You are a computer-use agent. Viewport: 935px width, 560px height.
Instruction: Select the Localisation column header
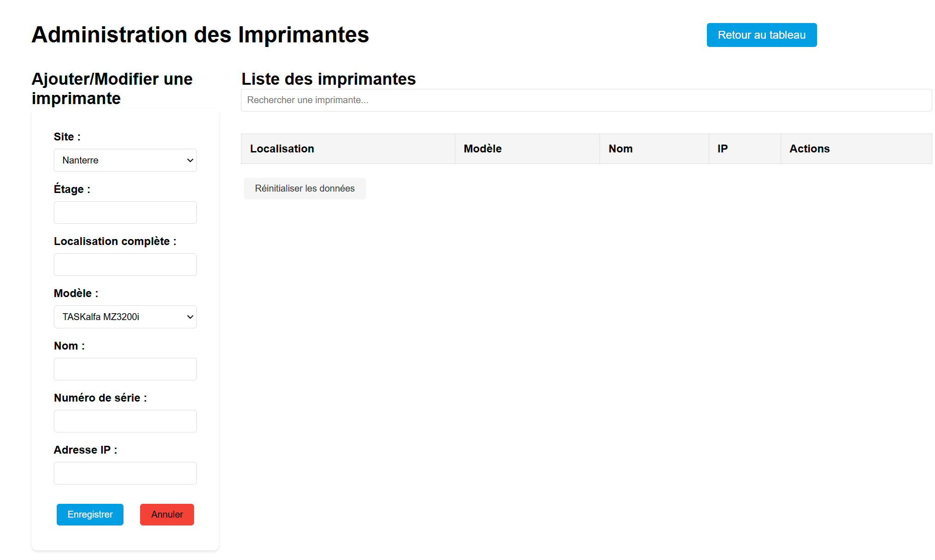click(282, 148)
